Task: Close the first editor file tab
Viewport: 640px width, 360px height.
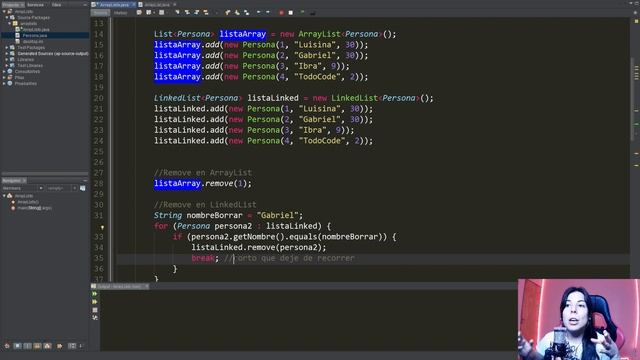Action: (133, 4)
